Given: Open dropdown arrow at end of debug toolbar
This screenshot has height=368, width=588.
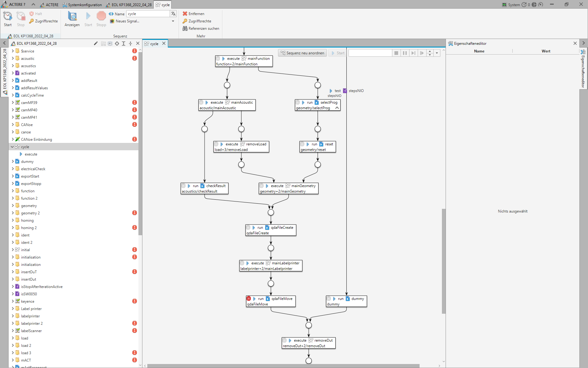Looking at the screenshot, I should coord(437,53).
